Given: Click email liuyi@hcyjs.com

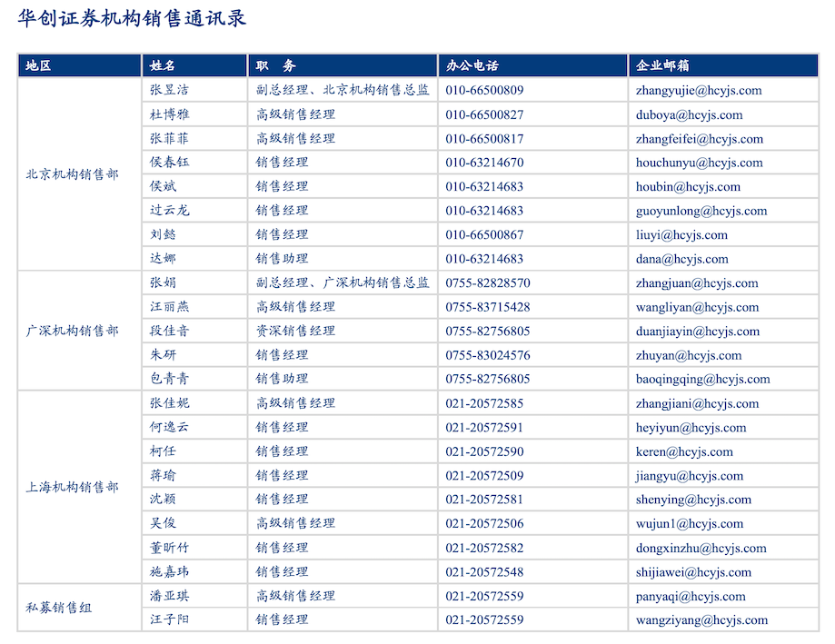Looking at the screenshot, I should 681,235.
